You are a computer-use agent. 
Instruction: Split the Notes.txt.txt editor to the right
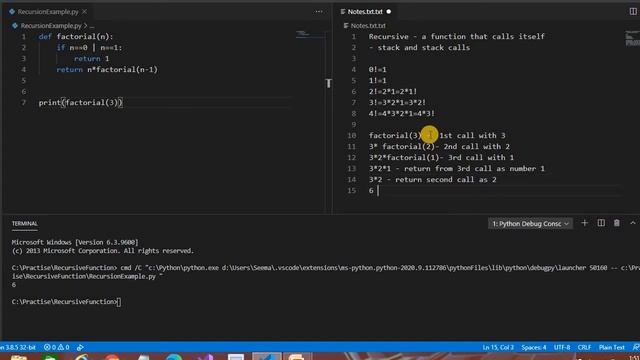(633, 11)
